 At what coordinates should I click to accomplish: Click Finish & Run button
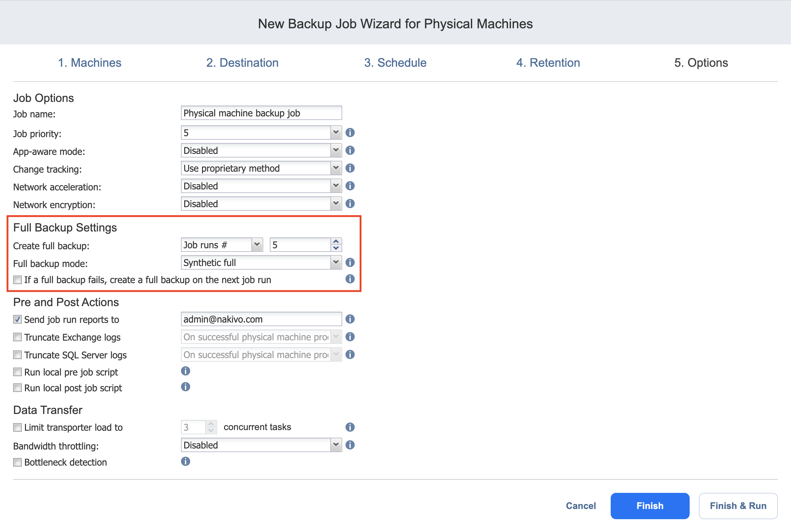738,506
